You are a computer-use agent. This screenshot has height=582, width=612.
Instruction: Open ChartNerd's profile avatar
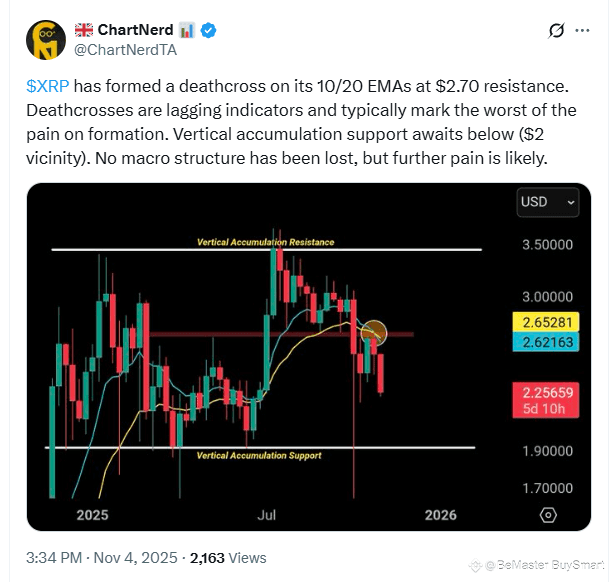46,40
